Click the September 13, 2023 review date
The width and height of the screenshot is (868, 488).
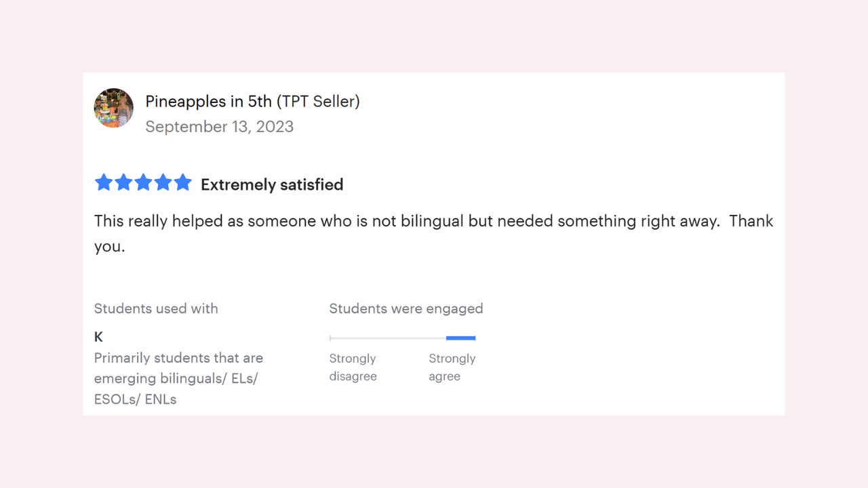coord(219,127)
